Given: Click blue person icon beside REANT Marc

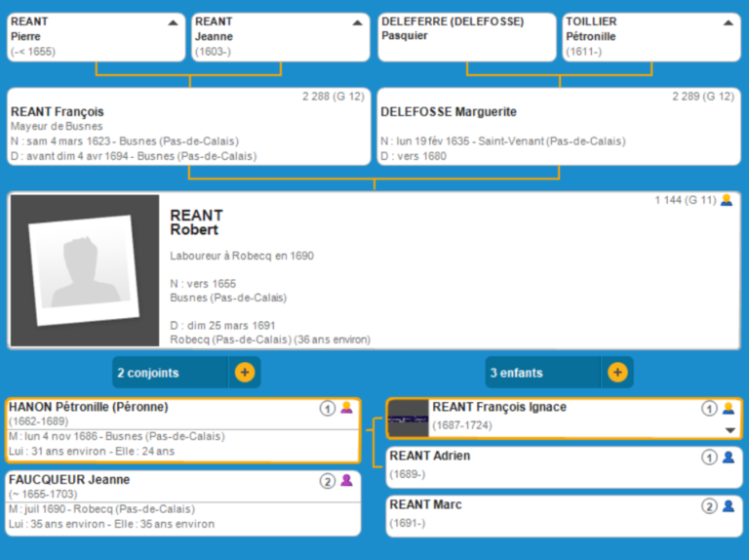Looking at the screenshot, I should pos(728,505).
